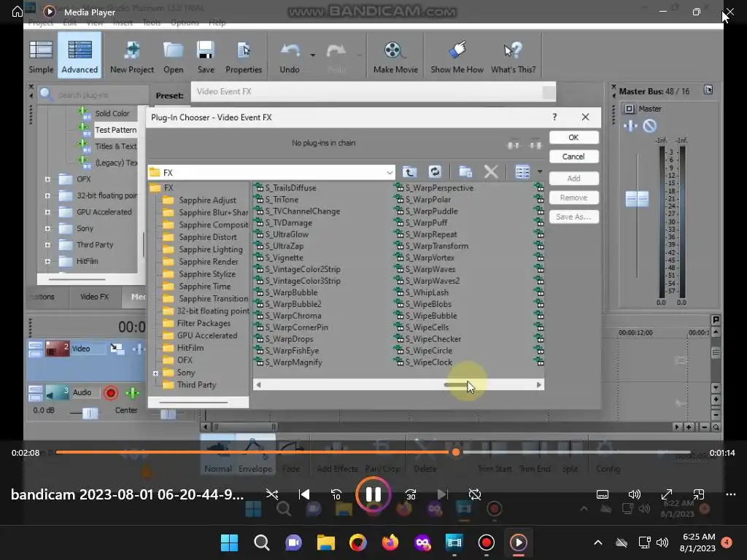Switch to mini player view
Image resolution: width=747 pixels, height=560 pixels.
[698, 495]
